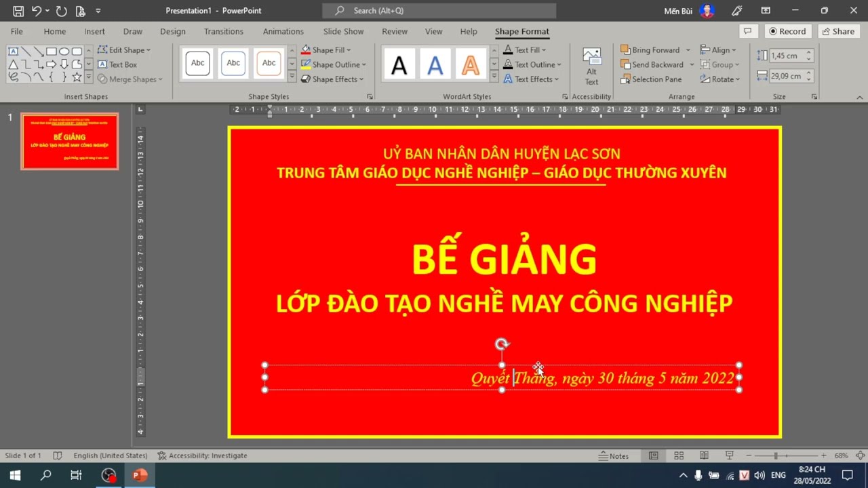Image resolution: width=868 pixels, height=488 pixels.
Task: Click the Share button
Action: [838, 31]
